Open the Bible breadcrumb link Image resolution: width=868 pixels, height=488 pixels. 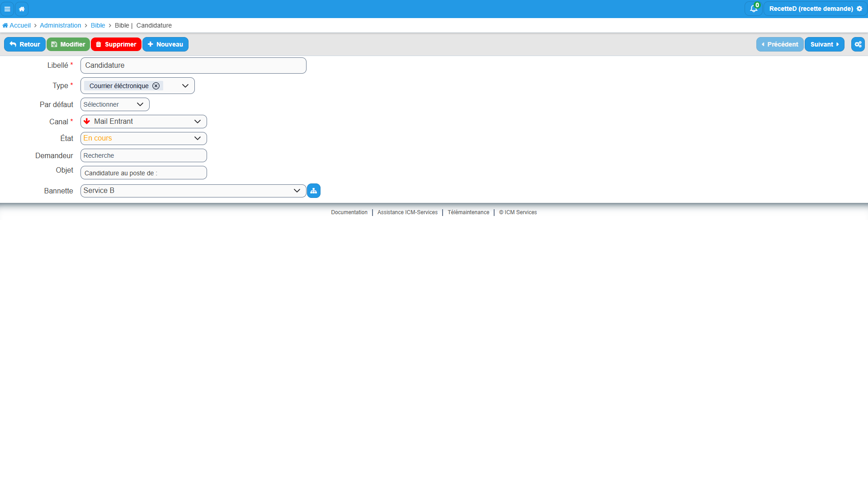pyautogui.click(x=98, y=25)
